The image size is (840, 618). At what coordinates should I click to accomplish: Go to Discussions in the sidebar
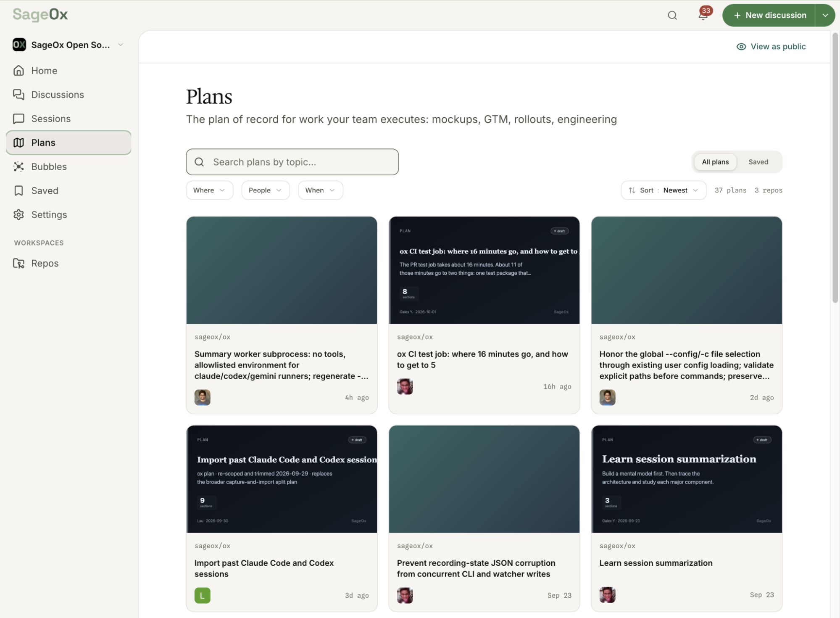pyautogui.click(x=69, y=95)
